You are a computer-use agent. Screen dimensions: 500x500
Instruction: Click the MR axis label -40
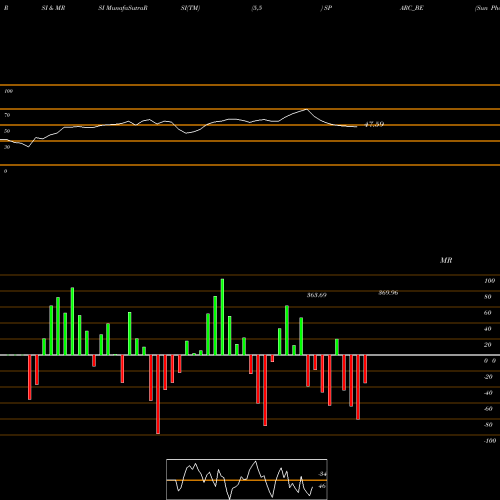[x=488, y=393]
